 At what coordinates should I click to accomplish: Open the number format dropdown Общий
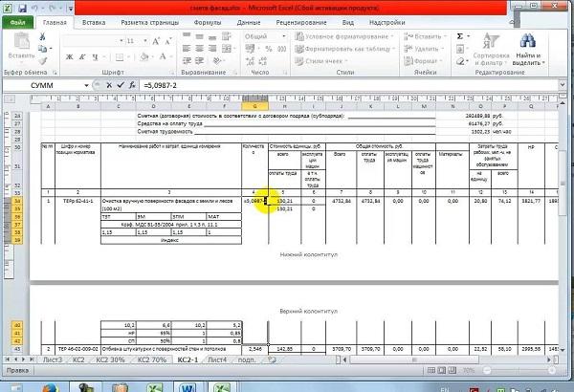[x=283, y=36]
